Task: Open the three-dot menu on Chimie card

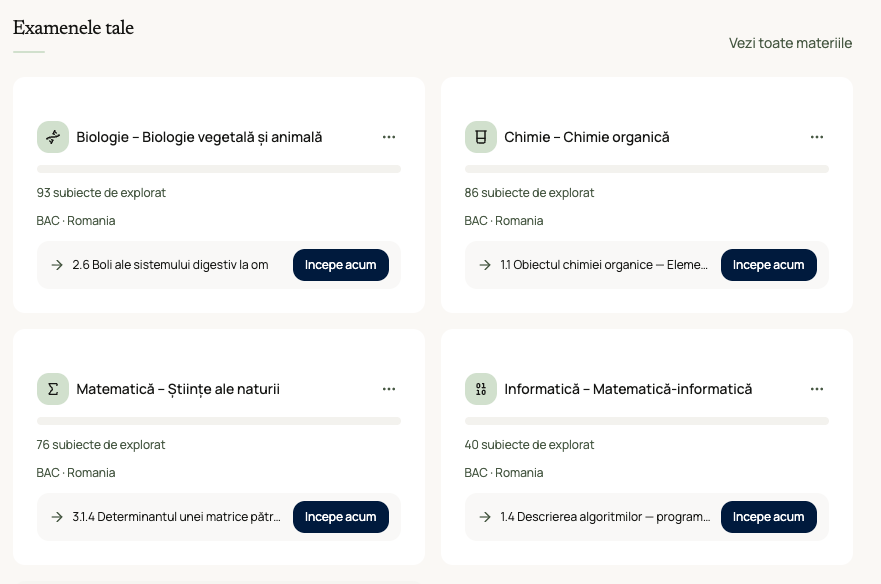Action: point(817,137)
